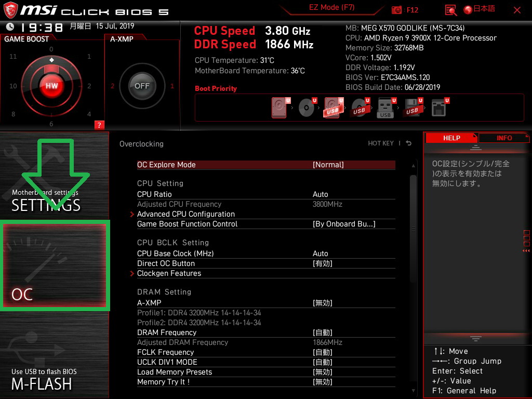The height and width of the screenshot is (399, 532).
Task: Open DRAM Frequency [自動] options
Action: 266,332
